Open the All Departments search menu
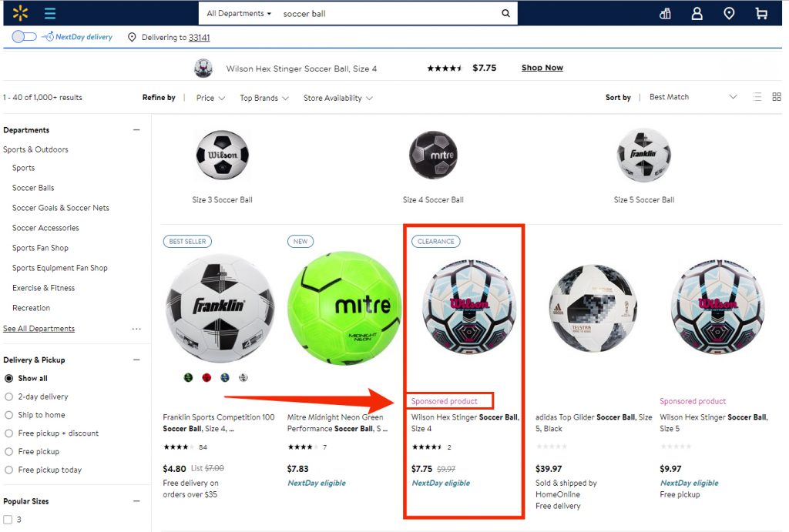Image resolution: width=789 pixels, height=532 pixels. [x=239, y=14]
